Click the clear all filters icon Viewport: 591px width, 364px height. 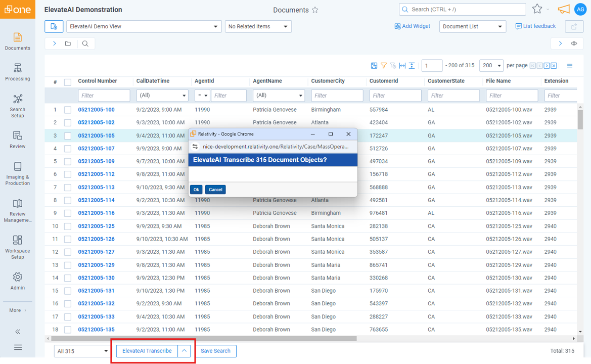coord(393,66)
